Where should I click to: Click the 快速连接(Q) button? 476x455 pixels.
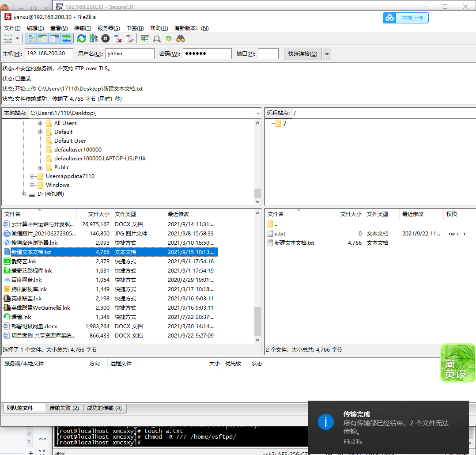tap(302, 54)
